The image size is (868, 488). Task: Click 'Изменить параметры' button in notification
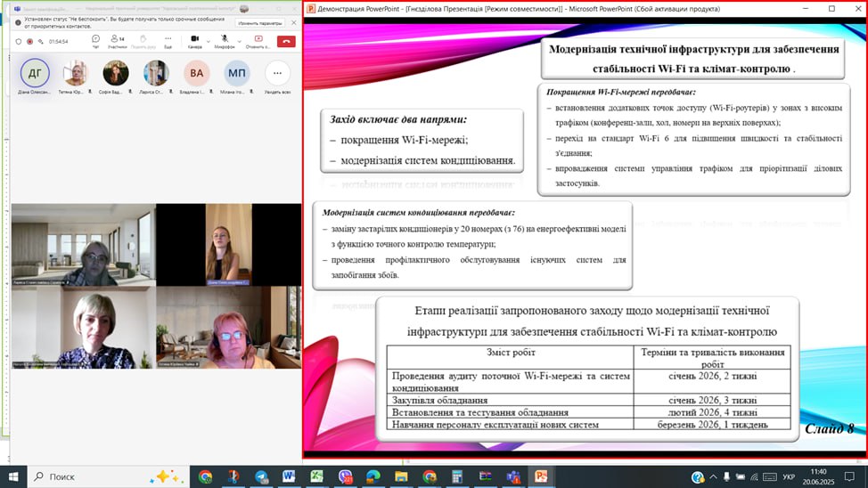(259, 23)
